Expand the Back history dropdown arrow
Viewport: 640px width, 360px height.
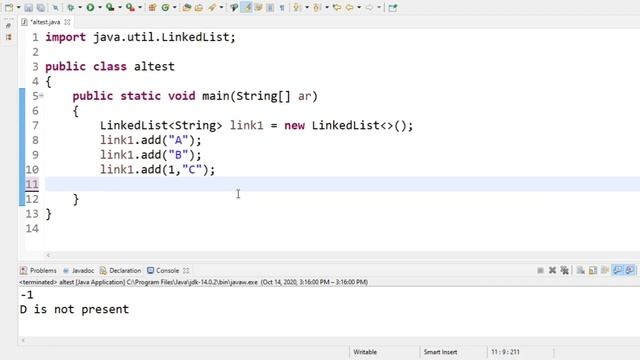pos(359,7)
